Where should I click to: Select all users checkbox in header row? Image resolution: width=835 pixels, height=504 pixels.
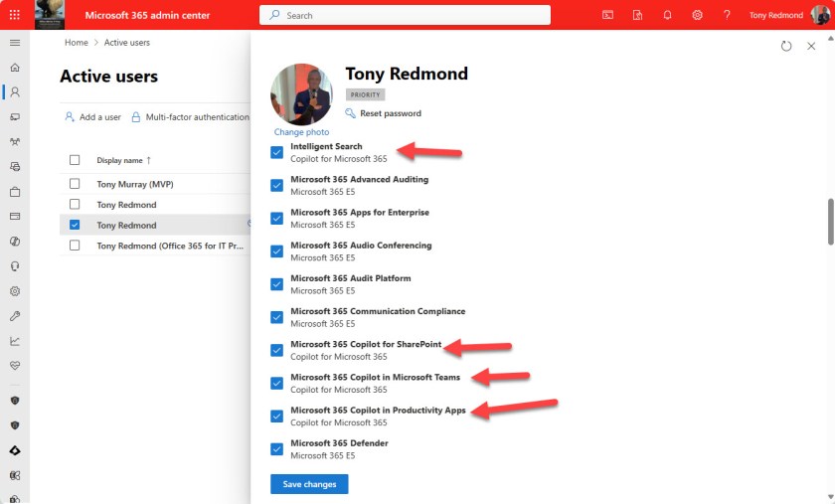point(75,160)
